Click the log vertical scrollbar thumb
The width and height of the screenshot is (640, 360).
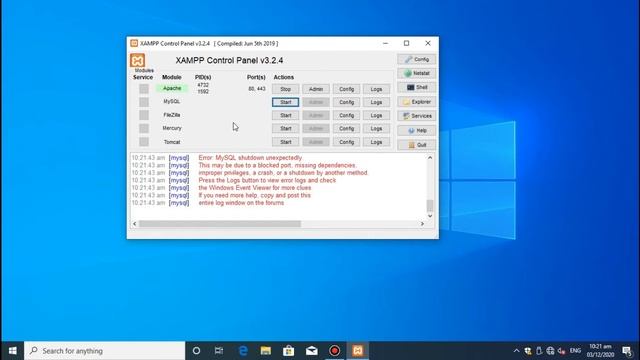tap(430, 205)
